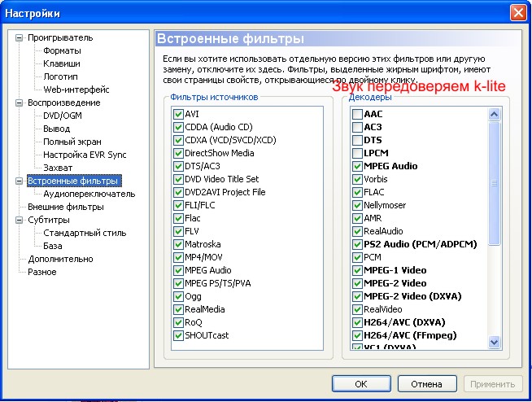Toggle the H264/AVC (FFmpeg) decoder checkbox
Screen dimensions: 532x402
coord(357,335)
